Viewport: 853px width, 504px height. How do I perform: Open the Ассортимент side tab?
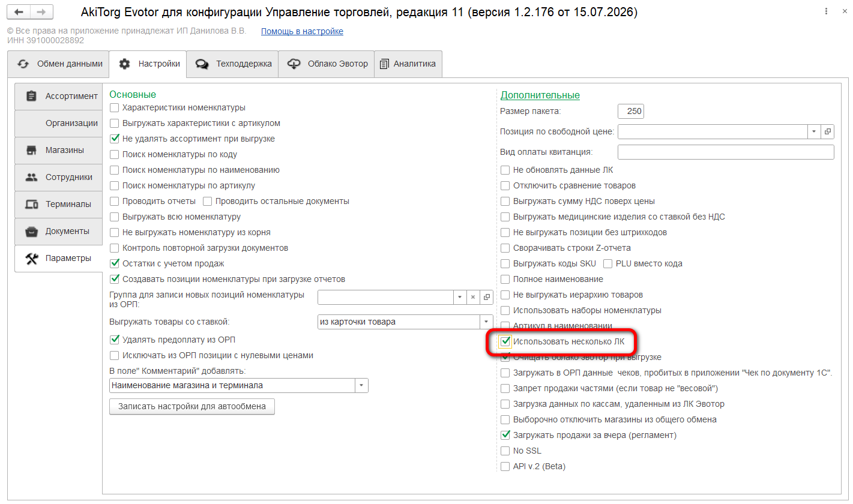58,96
